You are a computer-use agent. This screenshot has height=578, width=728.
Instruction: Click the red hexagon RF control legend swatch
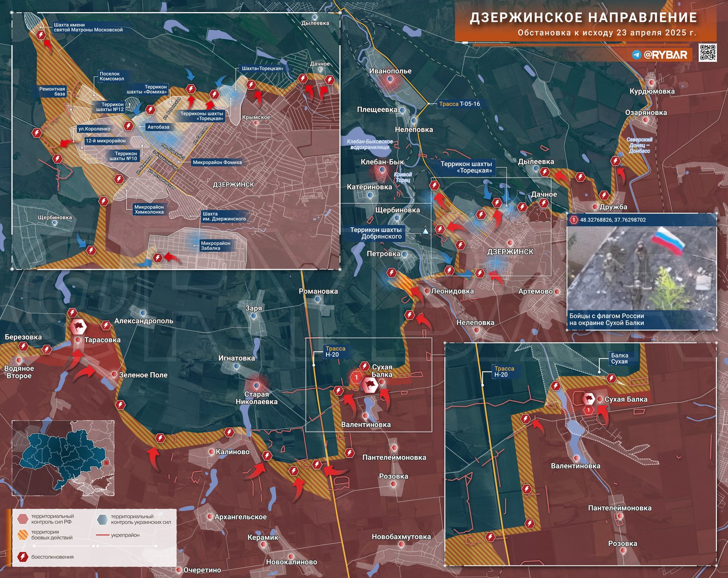tap(22, 519)
